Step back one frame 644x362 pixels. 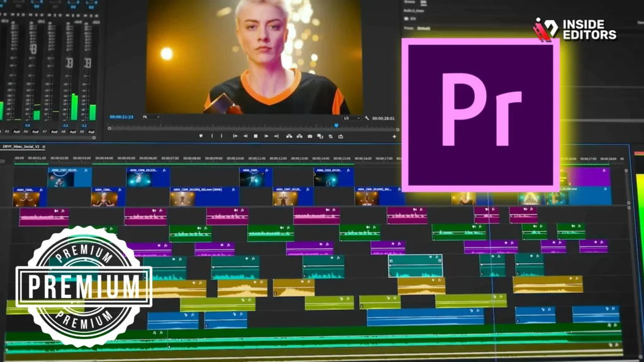point(245,136)
